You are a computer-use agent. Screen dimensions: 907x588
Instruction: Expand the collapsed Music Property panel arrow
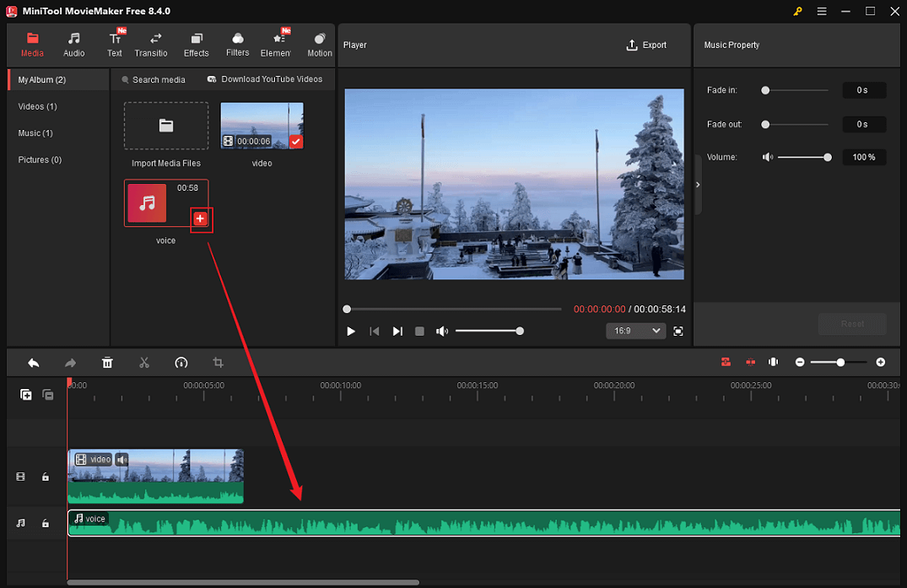[x=697, y=184]
